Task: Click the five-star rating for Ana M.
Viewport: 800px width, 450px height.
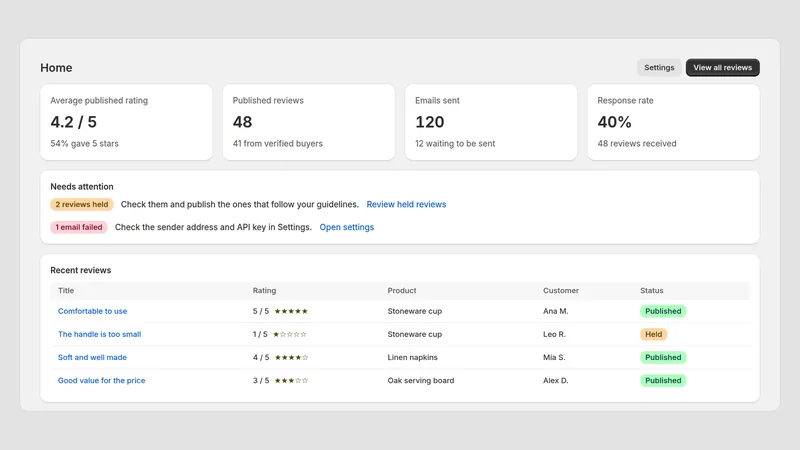Action: click(291, 311)
